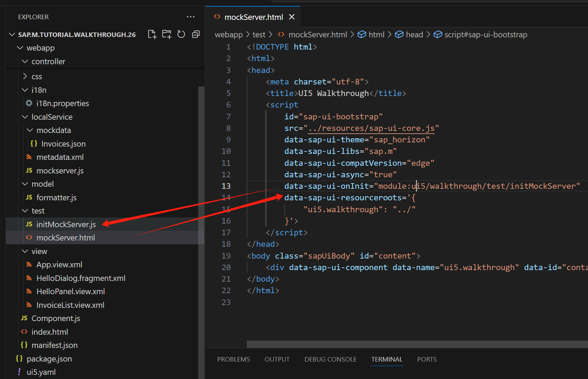Click the html breadcrumb in the path bar
This screenshot has width=588, height=379.
pyautogui.click(x=376, y=35)
